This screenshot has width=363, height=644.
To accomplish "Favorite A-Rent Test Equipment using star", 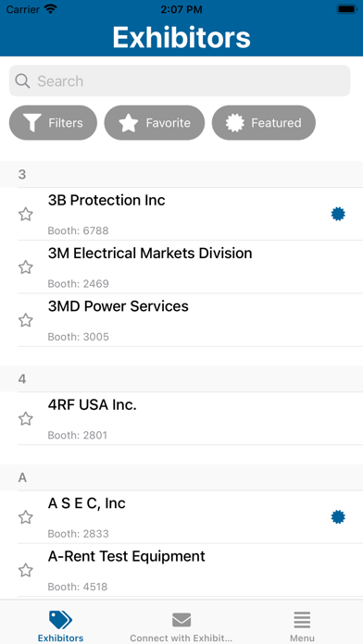I will [x=26, y=570].
